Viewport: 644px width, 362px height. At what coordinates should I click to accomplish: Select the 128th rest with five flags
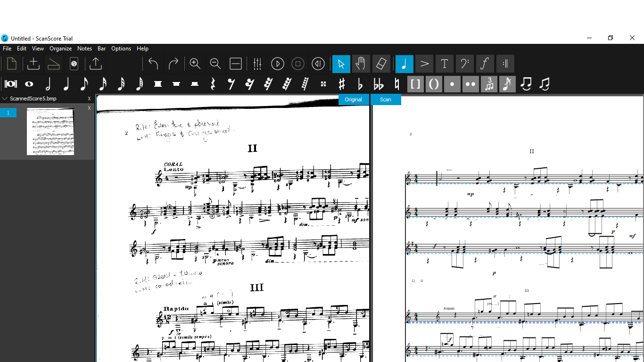[305, 84]
